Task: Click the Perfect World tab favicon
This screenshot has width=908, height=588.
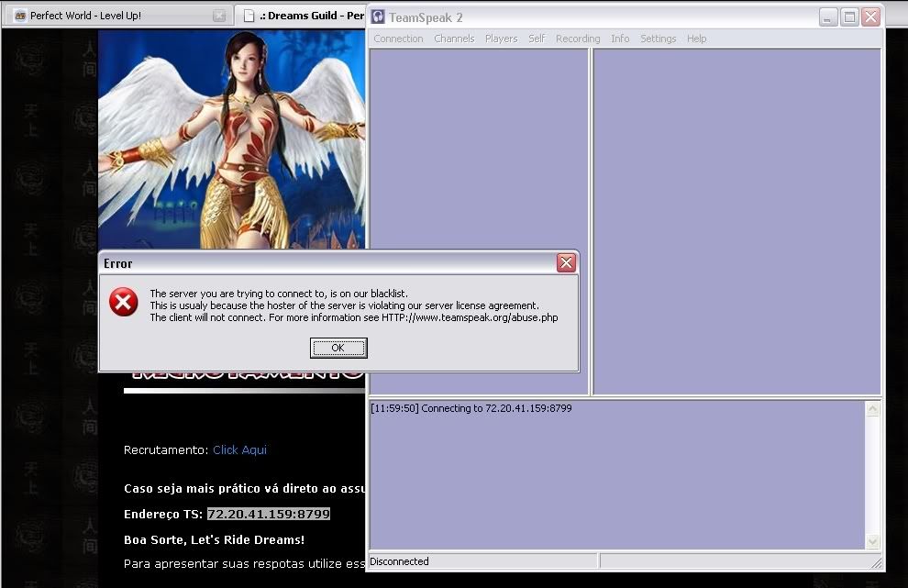Action: [20, 16]
